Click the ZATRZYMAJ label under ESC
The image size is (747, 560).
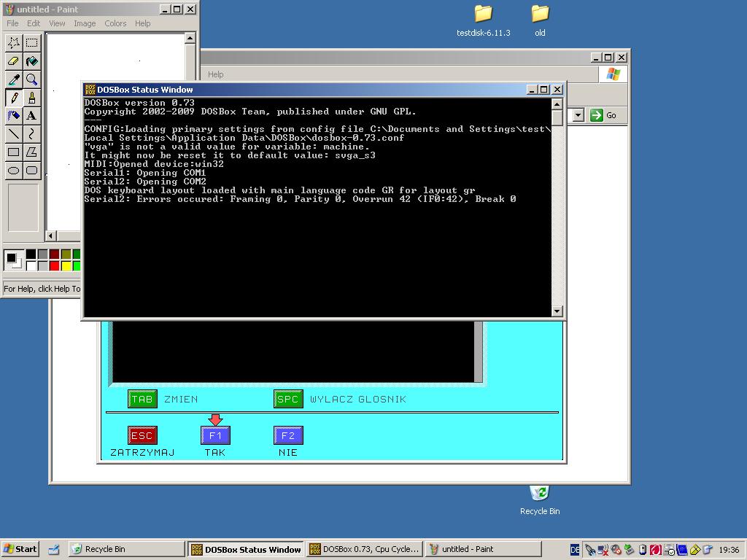click(x=142, y=452)
